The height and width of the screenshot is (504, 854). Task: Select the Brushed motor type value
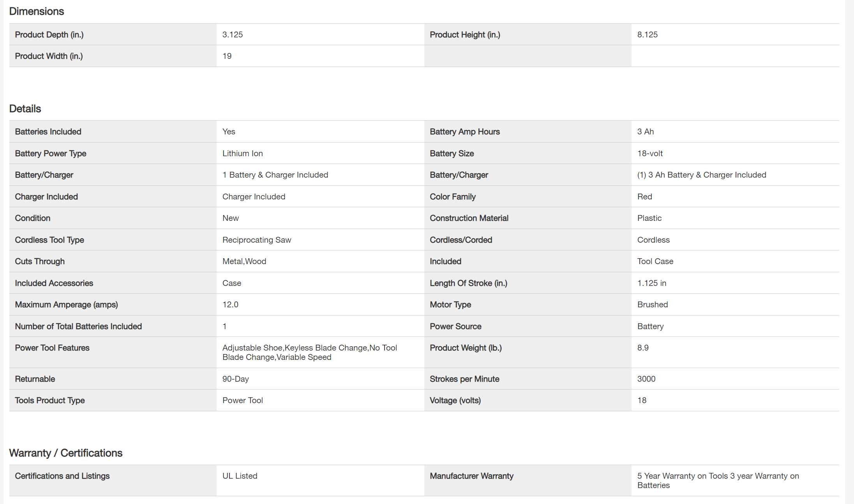tap(652, 305)
